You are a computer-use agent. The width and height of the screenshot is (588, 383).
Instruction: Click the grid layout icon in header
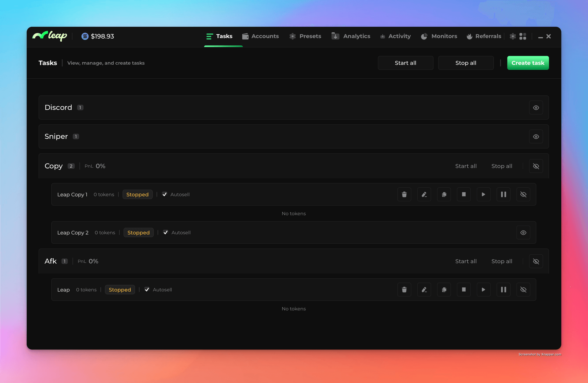[523, 36]
